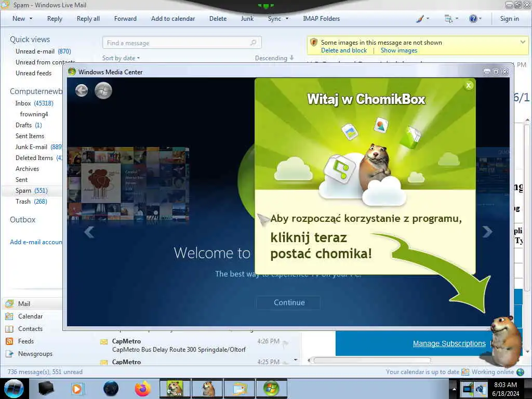Screen dimensions: 532x399
Task: Click Sign in
Action: click(x=509, y=19)
